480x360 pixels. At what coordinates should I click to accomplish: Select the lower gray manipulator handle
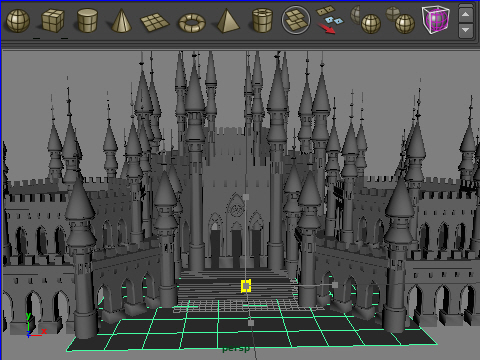[251, 323]
